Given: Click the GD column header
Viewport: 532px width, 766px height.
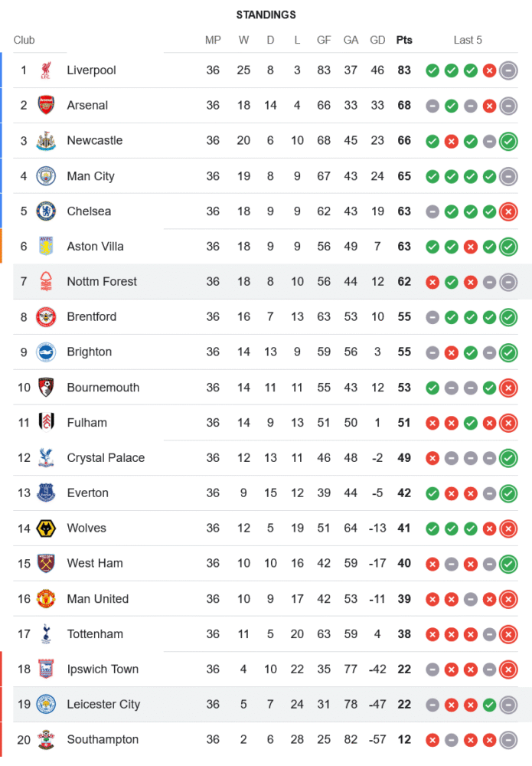Looking at the screenshot, I should pyautogui.click(x=377, y=40).
